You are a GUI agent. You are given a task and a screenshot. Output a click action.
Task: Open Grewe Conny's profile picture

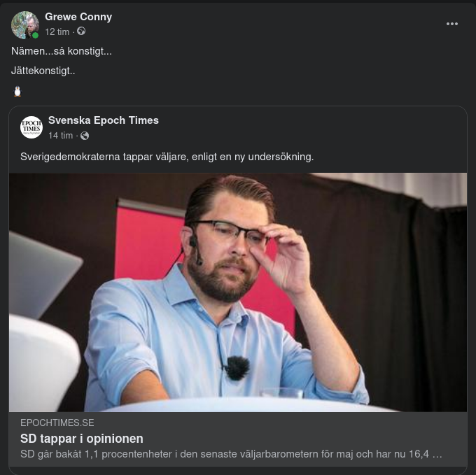(x=24, y=24)
